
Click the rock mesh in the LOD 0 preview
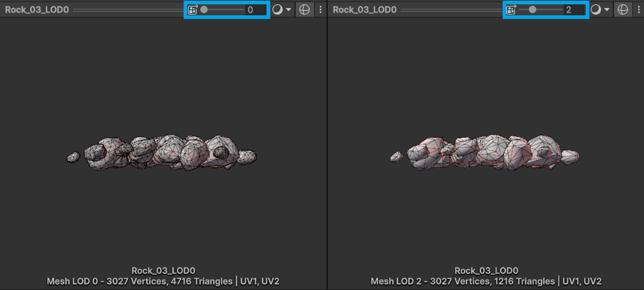click(162, 153)
